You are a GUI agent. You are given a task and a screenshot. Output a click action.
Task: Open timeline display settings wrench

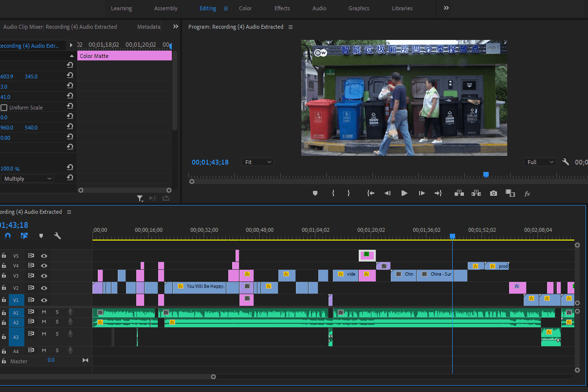click(57, 236)
